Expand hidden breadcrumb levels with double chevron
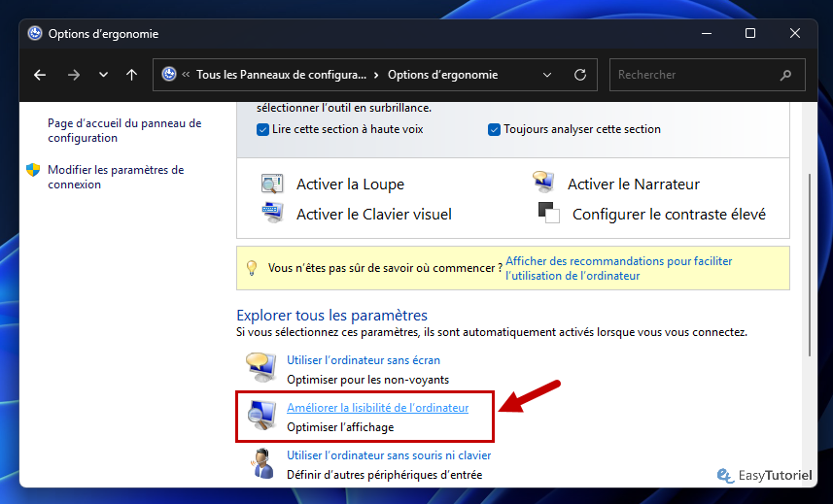Screen dimensions: 833x504 coord(186,74)
